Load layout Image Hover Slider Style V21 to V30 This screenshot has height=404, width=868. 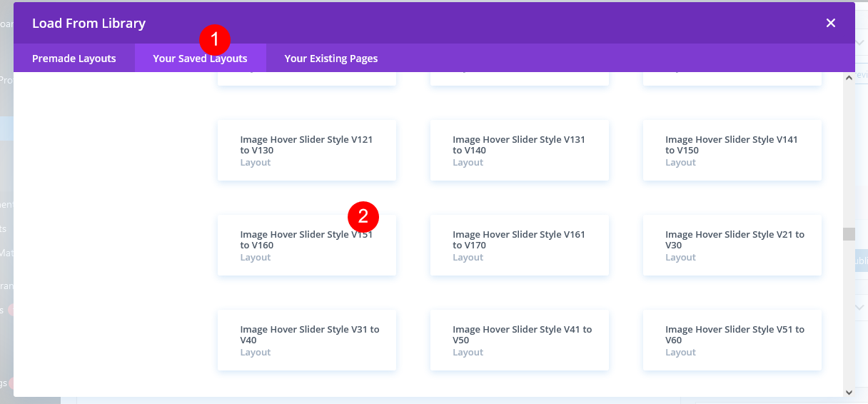click(732, 246)
